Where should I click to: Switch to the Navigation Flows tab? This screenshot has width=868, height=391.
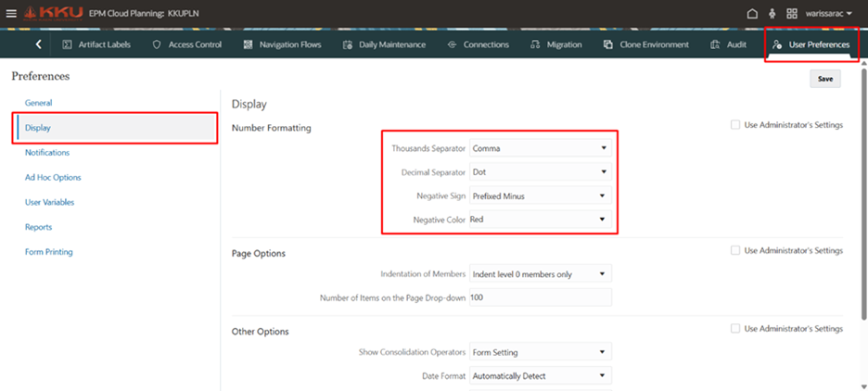tap(282, 44)
